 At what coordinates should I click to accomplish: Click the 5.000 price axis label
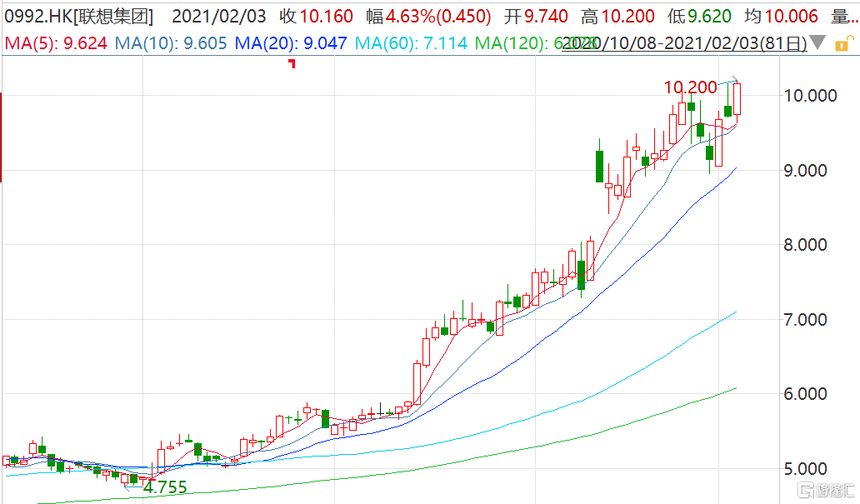[809, 468]
